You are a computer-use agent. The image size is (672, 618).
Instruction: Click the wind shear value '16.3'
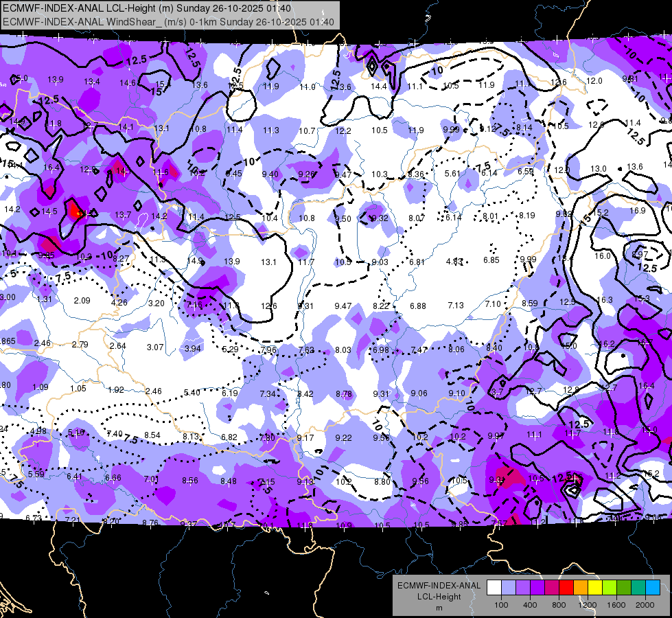604,300
